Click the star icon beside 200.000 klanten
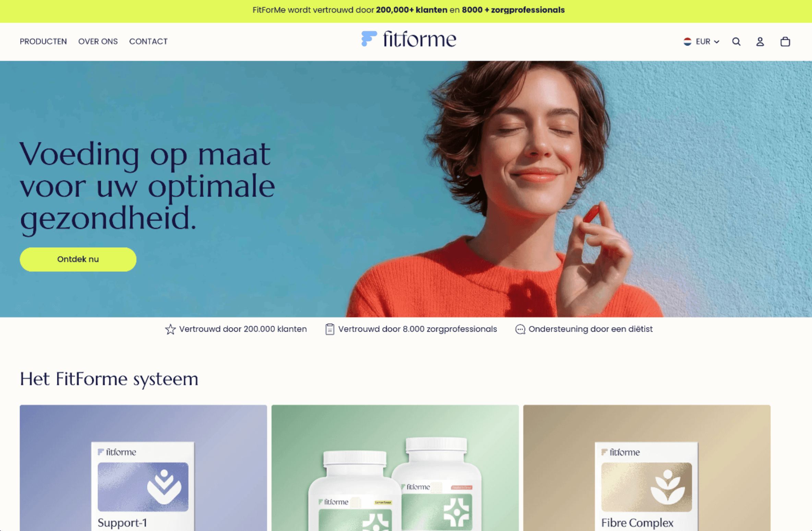This screenshot has width=812, height=531. [x=170, y=329]
